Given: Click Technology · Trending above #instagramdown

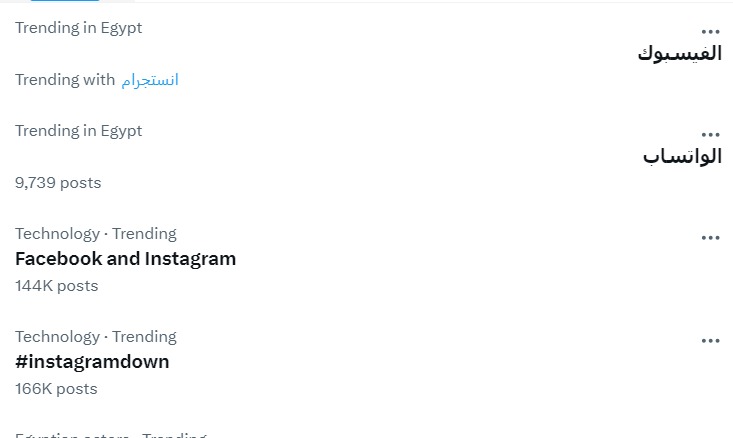Looking at the screenshot, I should [x=95, y=337].
